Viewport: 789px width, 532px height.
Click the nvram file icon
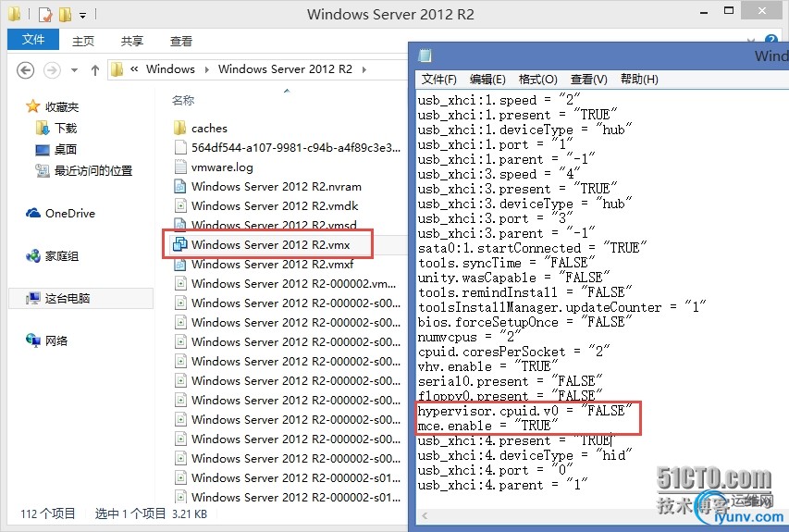(180, 186)
